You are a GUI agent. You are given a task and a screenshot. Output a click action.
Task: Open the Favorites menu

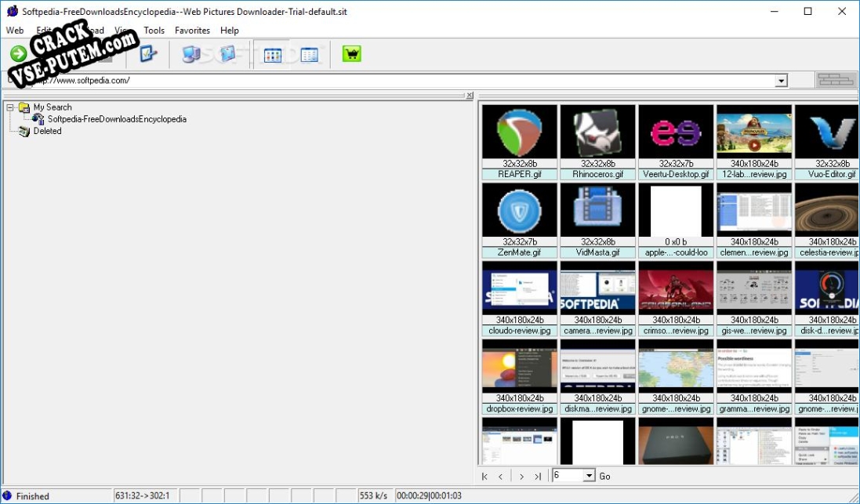coord(192,30)
